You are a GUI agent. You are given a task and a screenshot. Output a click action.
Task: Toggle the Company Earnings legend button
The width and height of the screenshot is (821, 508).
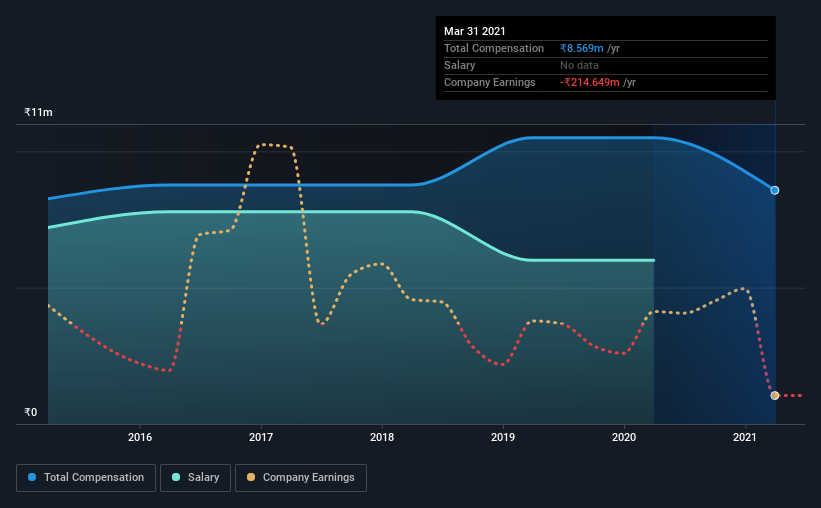point(301,478)
